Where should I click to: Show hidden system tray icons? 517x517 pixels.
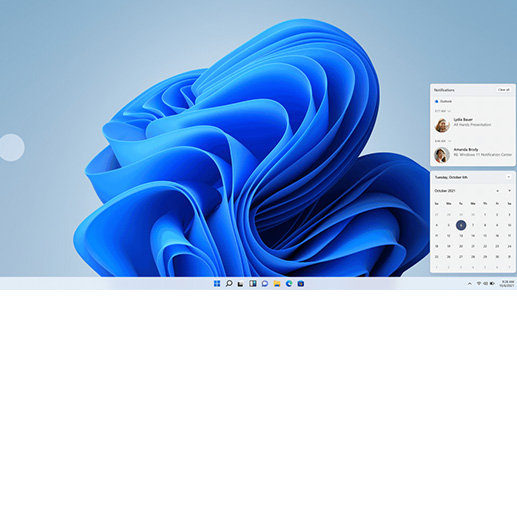click(x=469, y=284)
